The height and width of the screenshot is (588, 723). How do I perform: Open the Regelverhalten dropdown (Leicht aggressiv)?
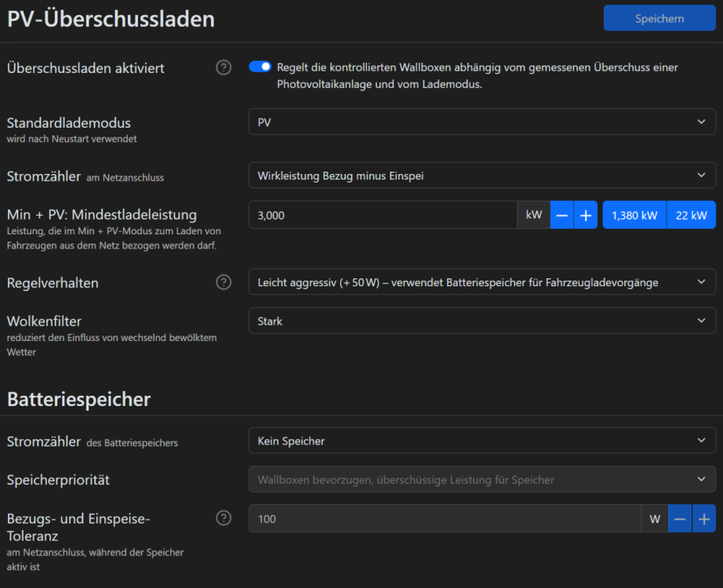tap(481, 282)
